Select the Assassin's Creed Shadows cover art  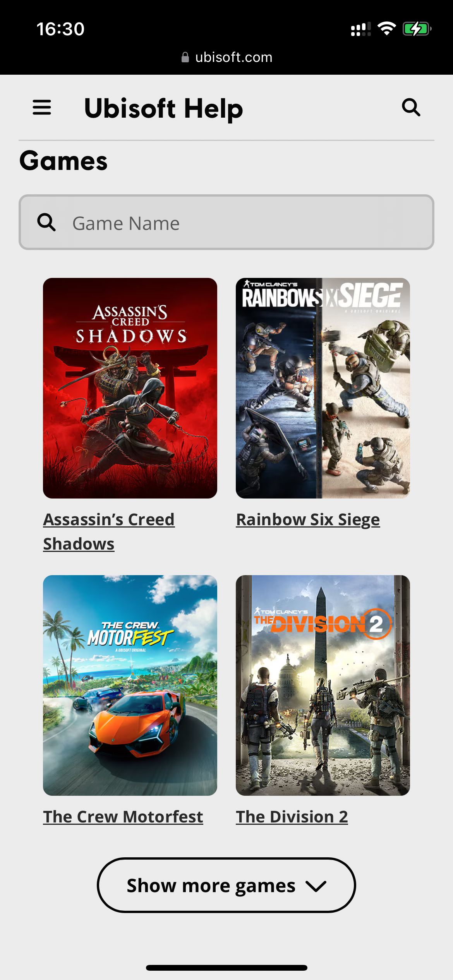coord(130,388)
